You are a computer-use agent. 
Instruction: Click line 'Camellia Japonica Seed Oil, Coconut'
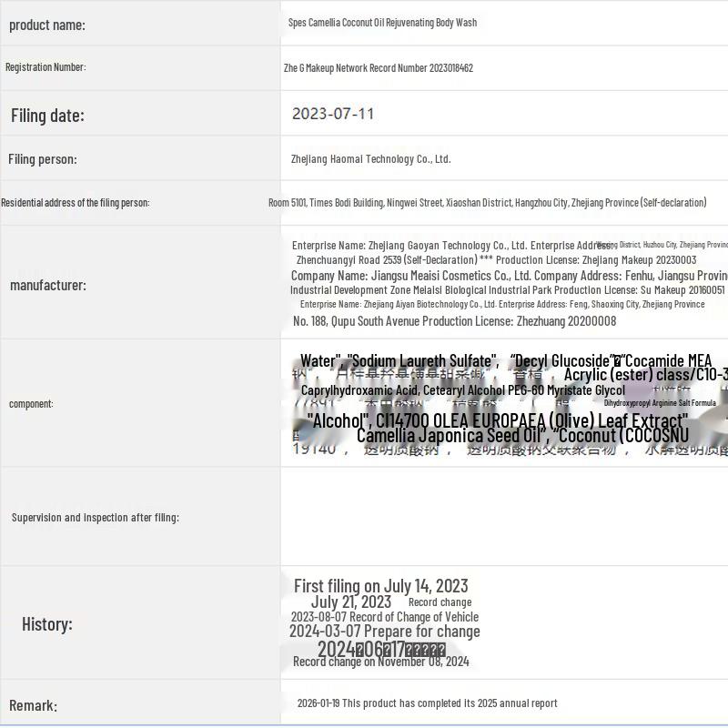[522, 436]
